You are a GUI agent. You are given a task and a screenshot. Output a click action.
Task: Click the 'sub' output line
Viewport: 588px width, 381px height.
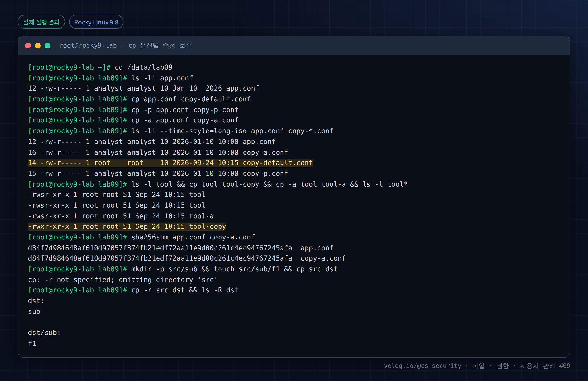coord(34,312)
